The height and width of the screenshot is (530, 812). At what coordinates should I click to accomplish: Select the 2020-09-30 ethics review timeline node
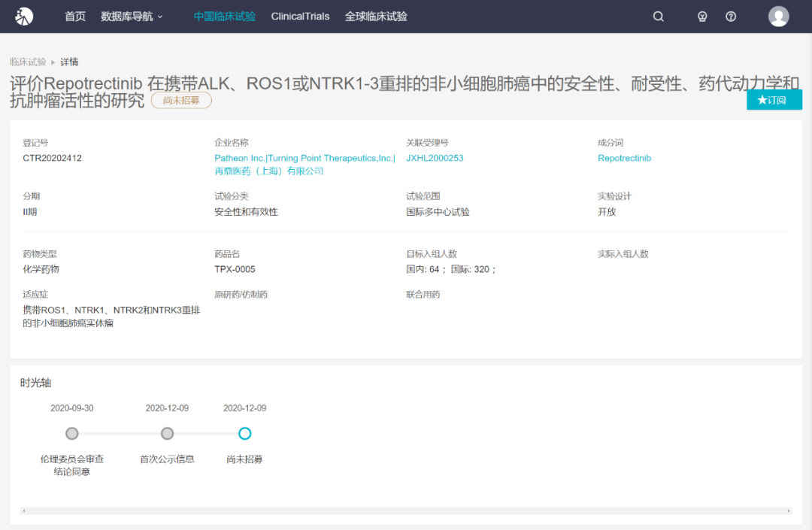coord(72,433)
